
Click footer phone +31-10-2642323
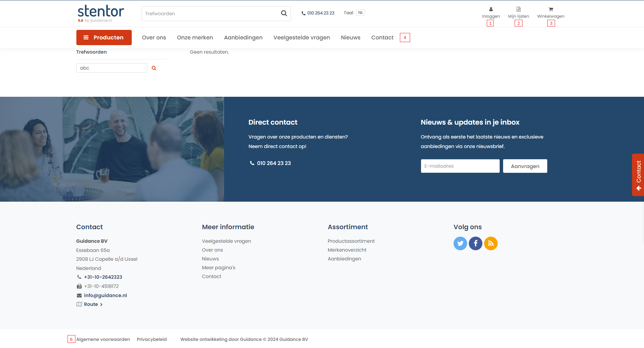pyautogui.click(x=103, y=277)
